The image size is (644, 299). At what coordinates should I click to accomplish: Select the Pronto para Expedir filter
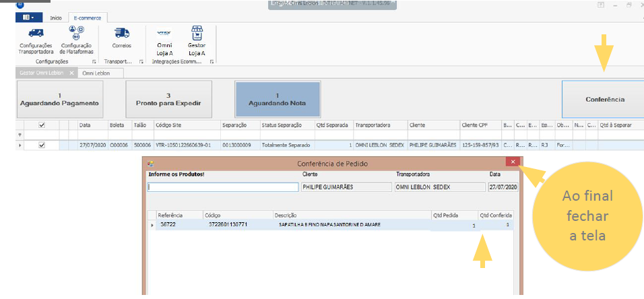tap(168, 100)
